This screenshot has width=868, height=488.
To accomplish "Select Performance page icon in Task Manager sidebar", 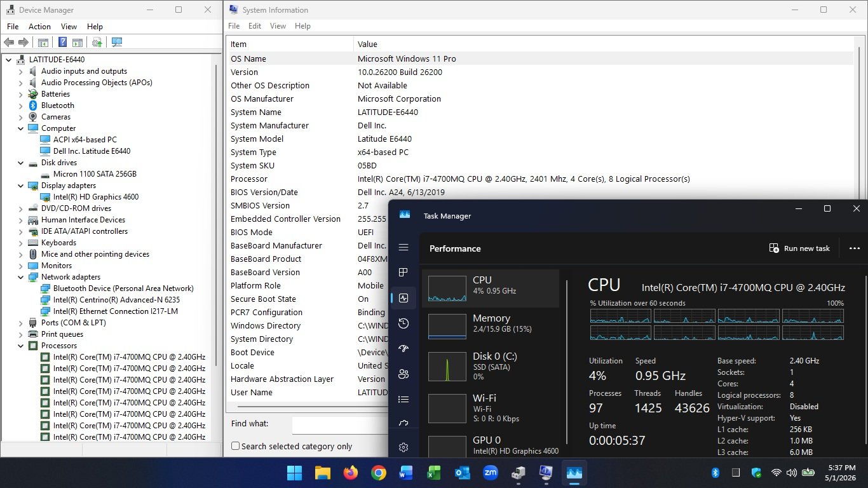I will (x=403, y=298).
